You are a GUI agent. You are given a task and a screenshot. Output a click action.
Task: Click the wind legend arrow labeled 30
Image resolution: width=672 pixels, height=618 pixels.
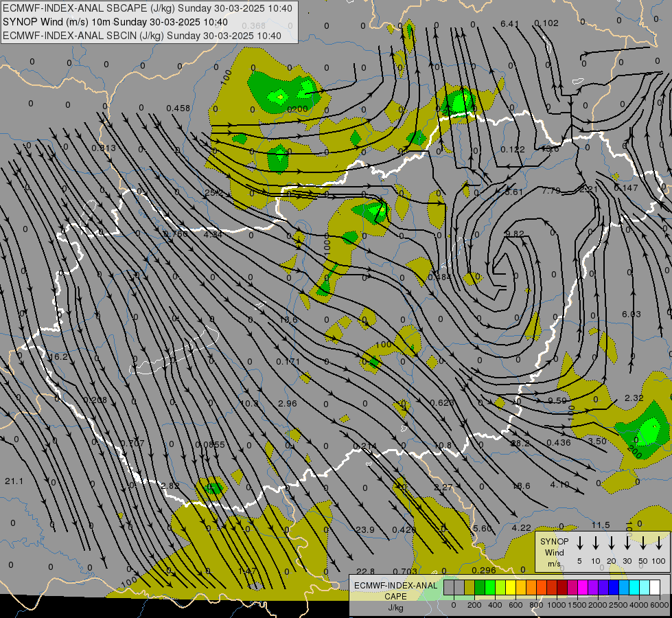pos(627,543)
